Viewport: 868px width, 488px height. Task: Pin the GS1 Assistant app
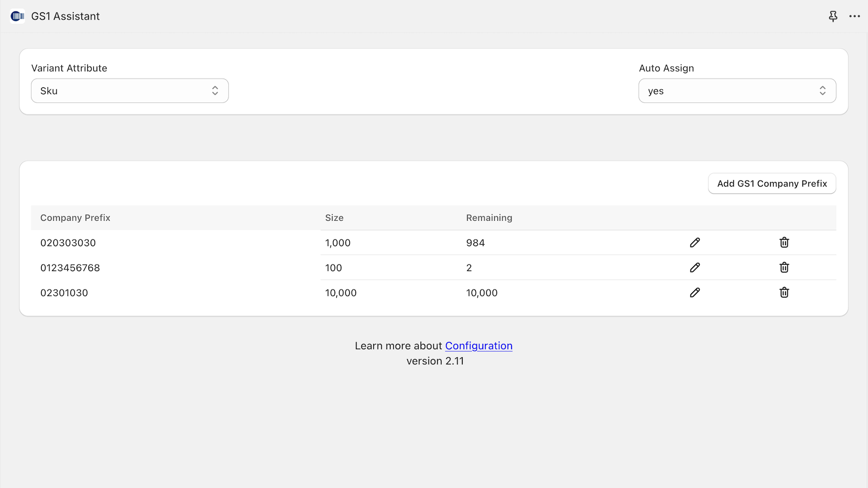point(833,16)
